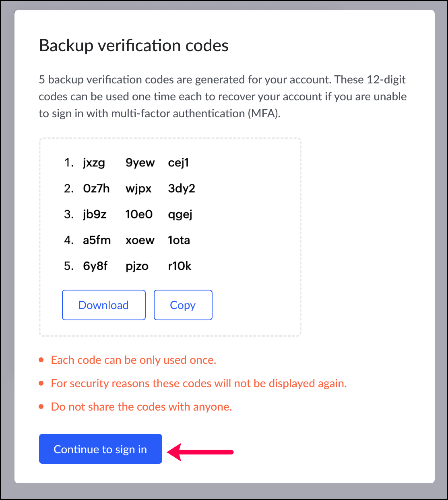The image size is (448, 500).
Task: Click the Download button
Action: pyautogui.click(x=103, y=305)
